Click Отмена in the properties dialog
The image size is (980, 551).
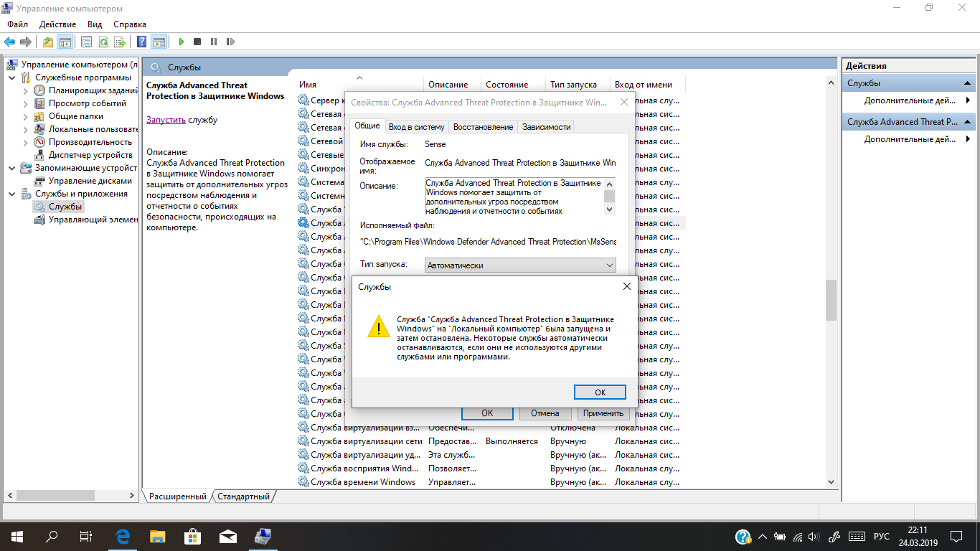[545, 413]
